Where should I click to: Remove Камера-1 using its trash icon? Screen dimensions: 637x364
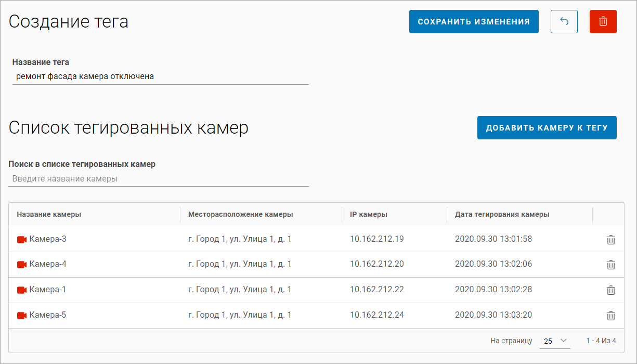pos(611,290)
